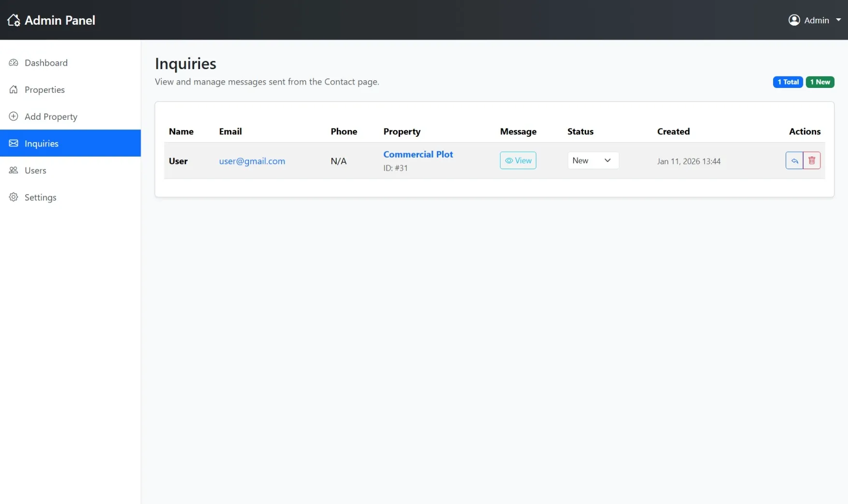The height and width of the screenshot is (504, 848).
Task: Click the Admin profile avatar icon
Action: pos(794,20)
